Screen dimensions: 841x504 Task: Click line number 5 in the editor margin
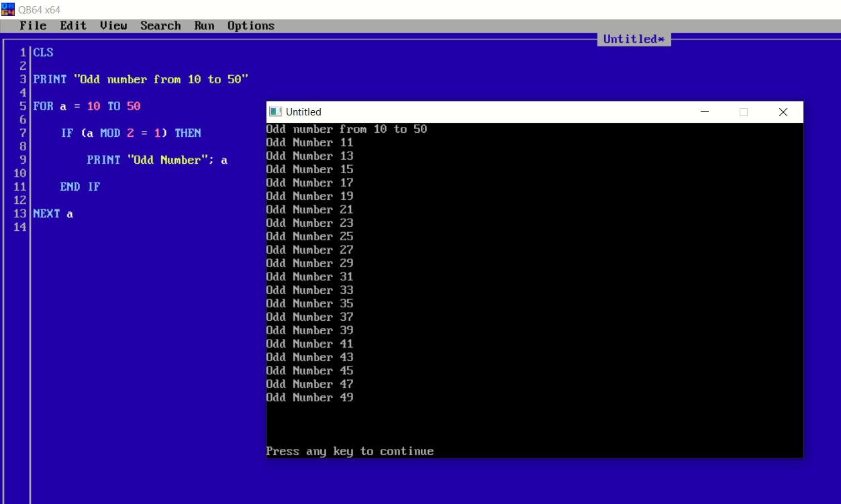click(23, 106)
